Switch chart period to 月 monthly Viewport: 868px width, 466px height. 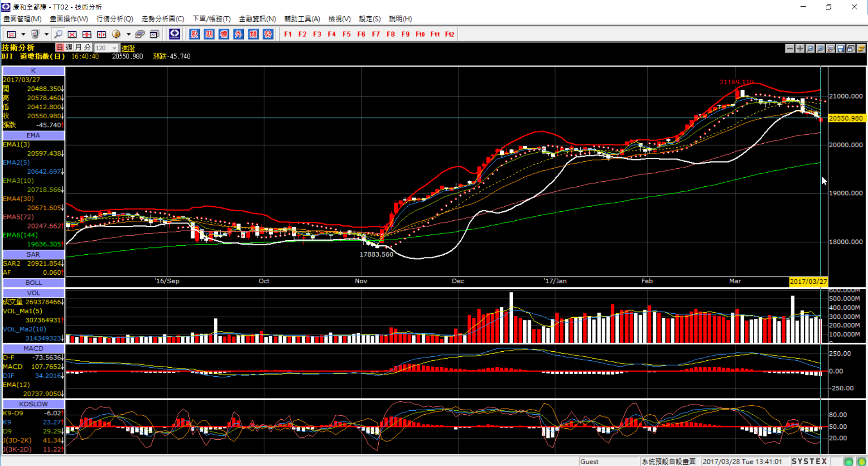(78, 47)
